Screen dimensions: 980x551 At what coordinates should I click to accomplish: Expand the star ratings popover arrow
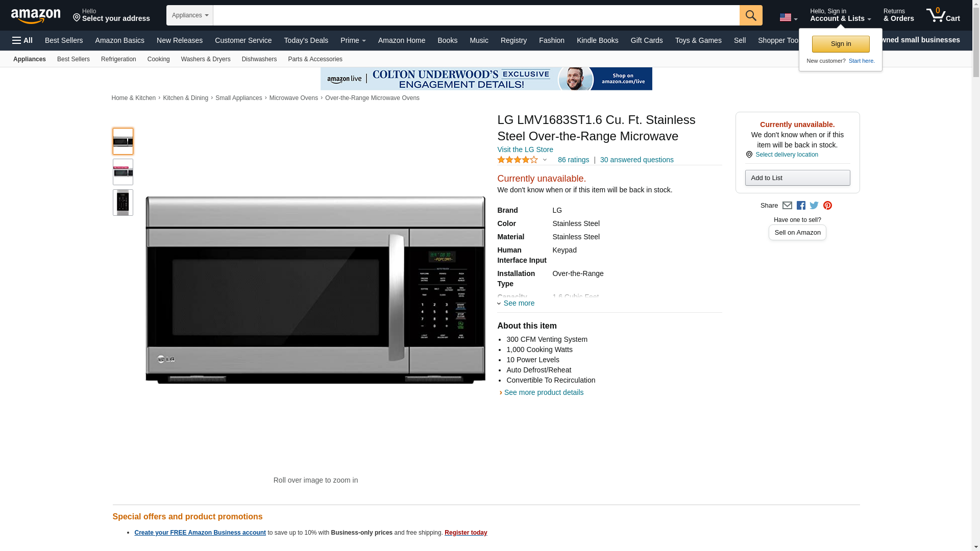[x=545, y=160]
